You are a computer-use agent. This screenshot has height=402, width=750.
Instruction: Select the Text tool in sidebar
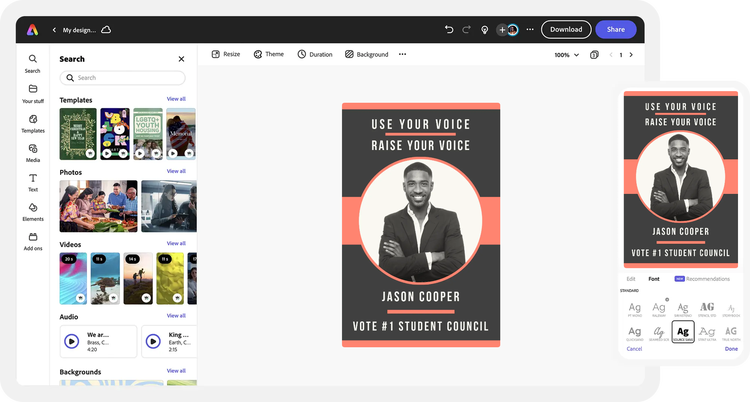33,182
